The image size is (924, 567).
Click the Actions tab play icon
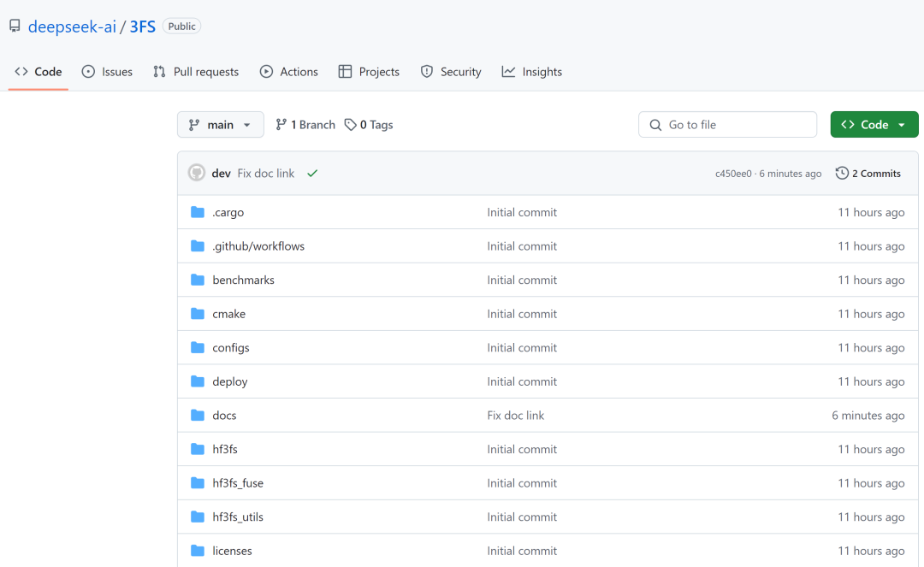[x=266, y=72]
